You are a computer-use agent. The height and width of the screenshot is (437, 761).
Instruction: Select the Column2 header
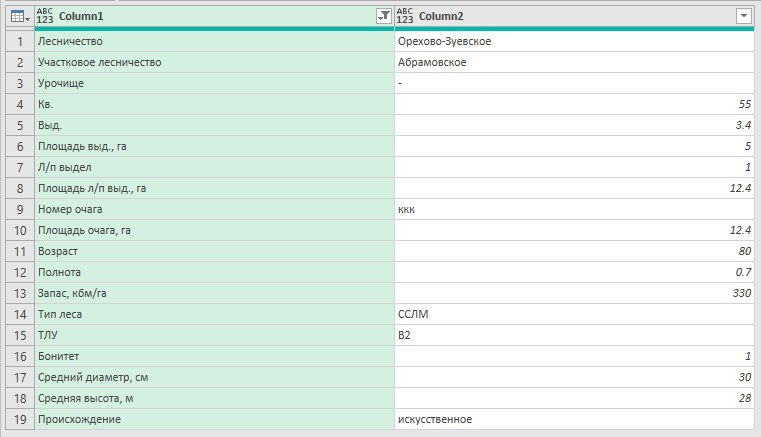[575, 16]
